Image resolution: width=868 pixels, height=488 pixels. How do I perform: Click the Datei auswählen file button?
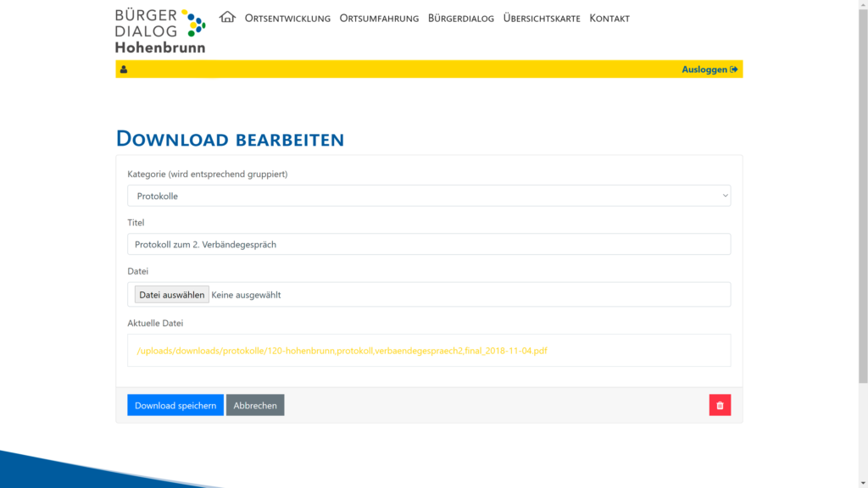171,294
